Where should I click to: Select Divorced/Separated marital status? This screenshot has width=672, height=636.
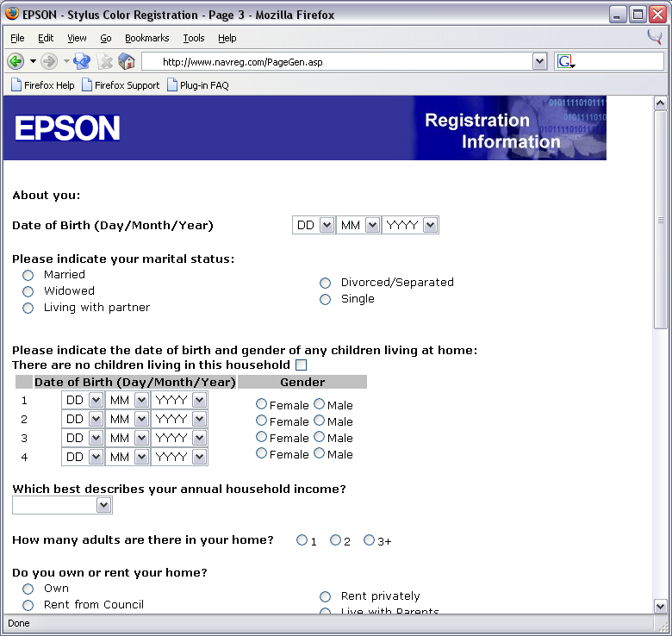coord(325,283)
